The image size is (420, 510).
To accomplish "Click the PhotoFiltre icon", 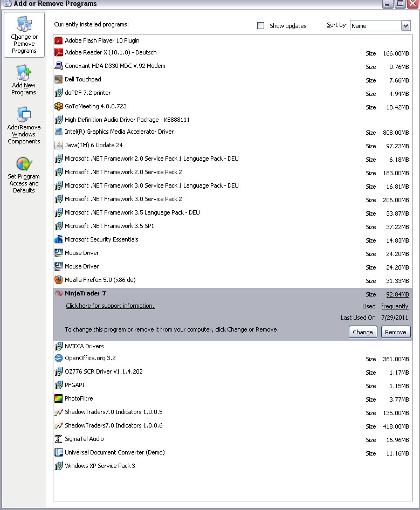I will pyautogui.click(x=59, y=398).
